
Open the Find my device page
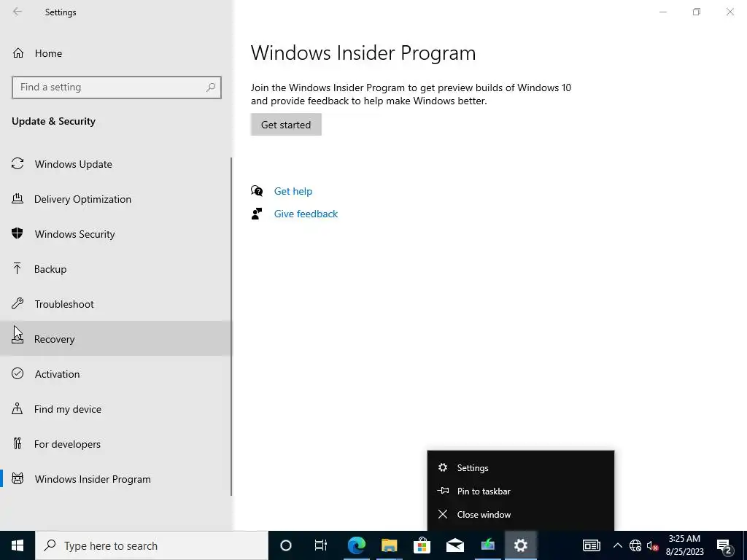116,409
